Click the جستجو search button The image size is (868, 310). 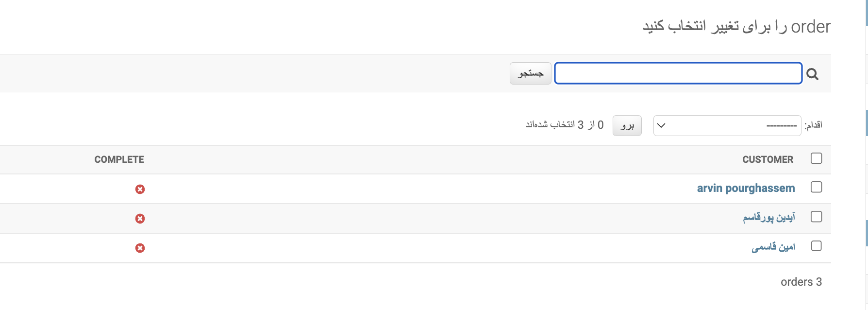point(531,73)
